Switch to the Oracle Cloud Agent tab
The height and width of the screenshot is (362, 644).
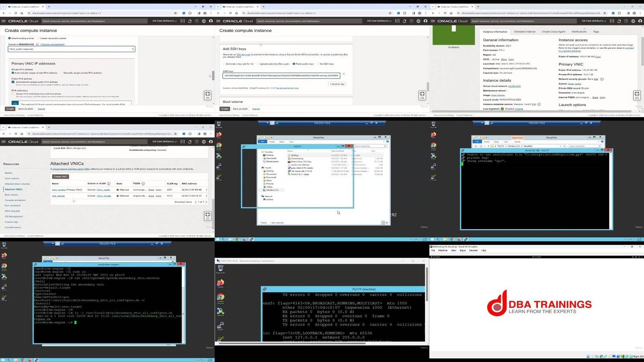(553, 31)
